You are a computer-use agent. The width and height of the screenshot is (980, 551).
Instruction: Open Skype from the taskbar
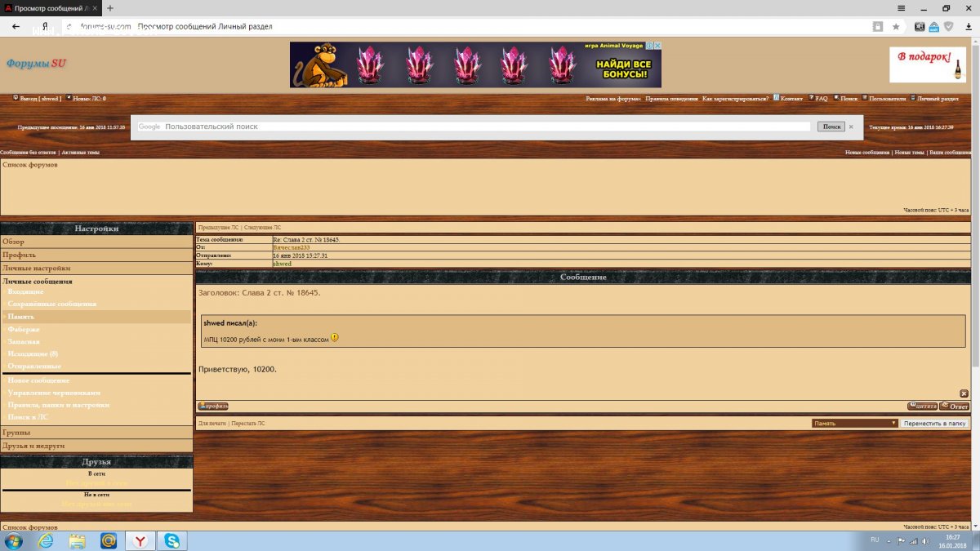pos(172,540)
